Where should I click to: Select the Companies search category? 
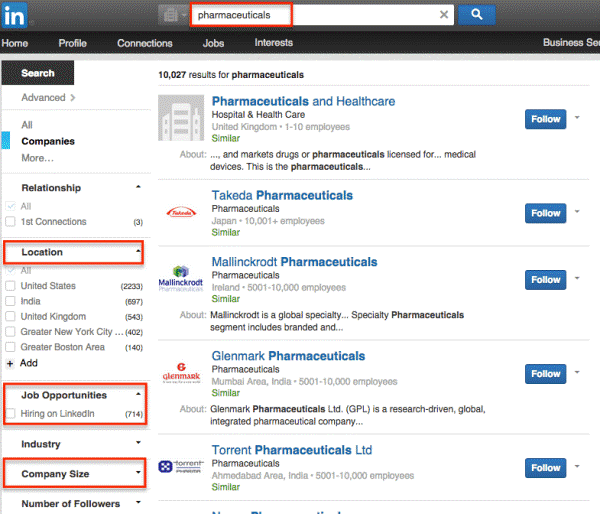(x=48, y=141)
